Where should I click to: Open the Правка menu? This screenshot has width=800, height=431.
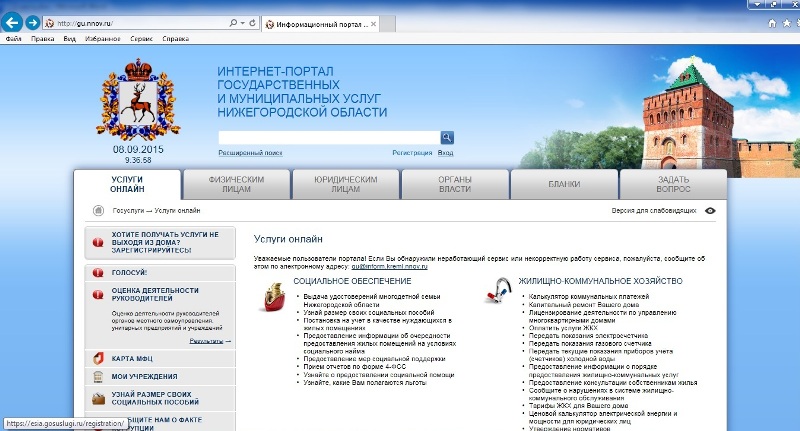tap(42, 39)
